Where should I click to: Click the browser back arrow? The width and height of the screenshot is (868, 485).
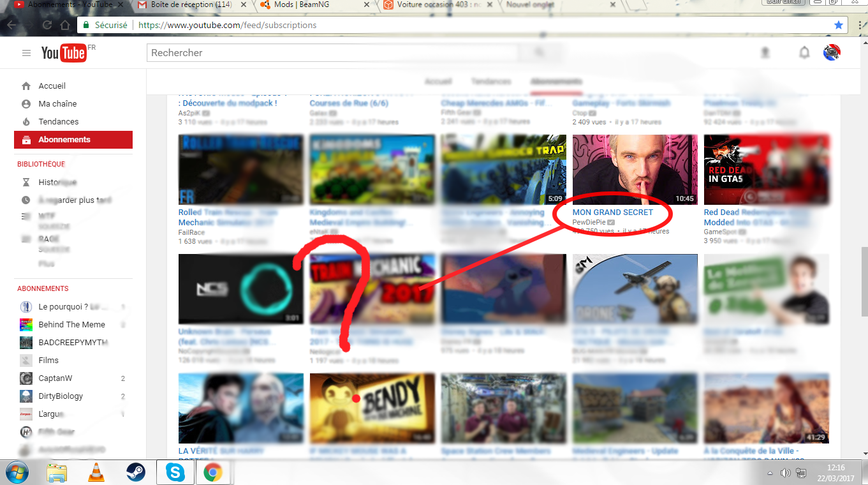coord(11,26)
